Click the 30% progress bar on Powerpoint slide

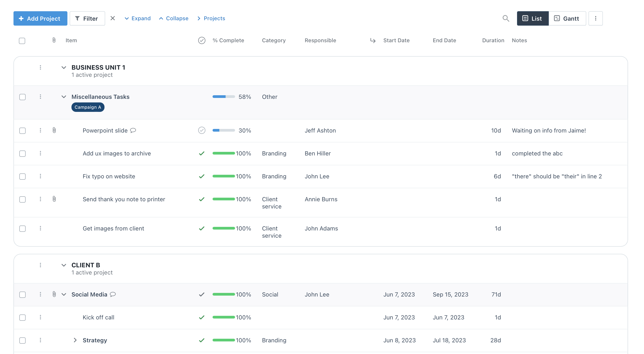pos(223,130)
